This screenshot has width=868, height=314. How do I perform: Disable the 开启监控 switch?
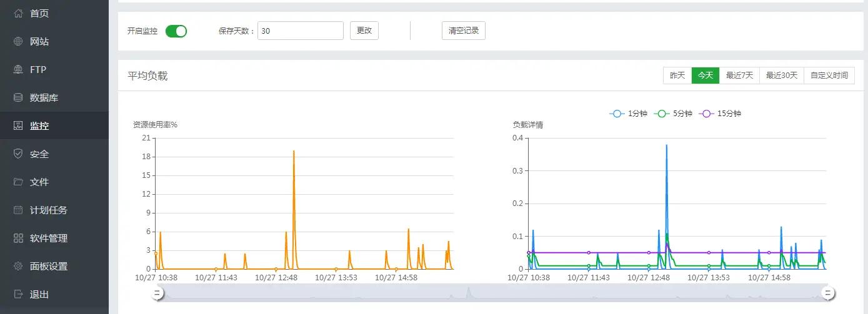[x=176, y=31]
